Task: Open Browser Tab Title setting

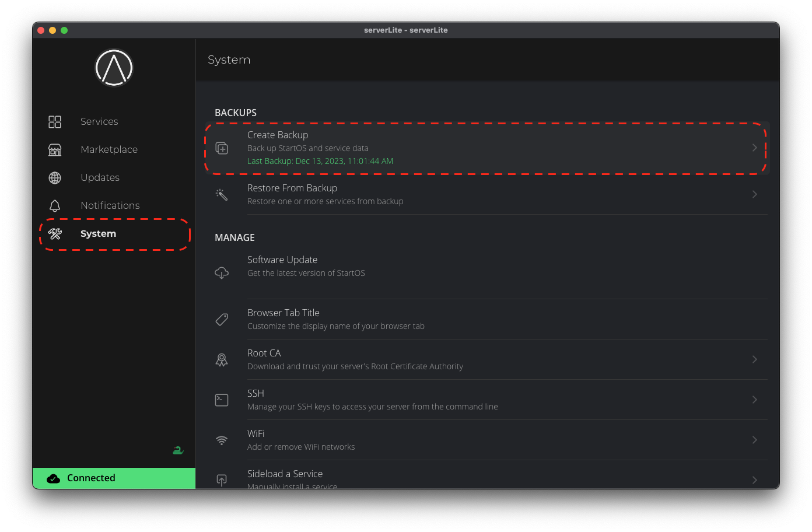Action: (x=335, y=319)
